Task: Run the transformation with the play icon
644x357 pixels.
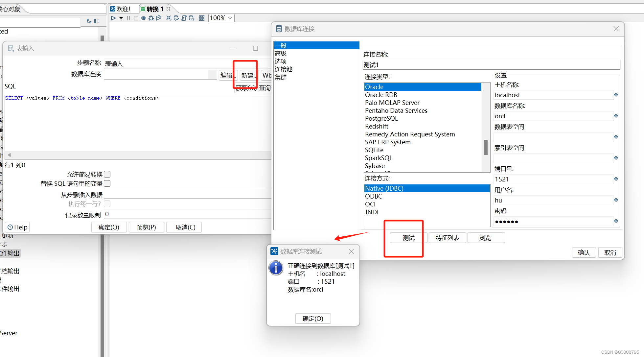Action: click(x=113, y=18)
